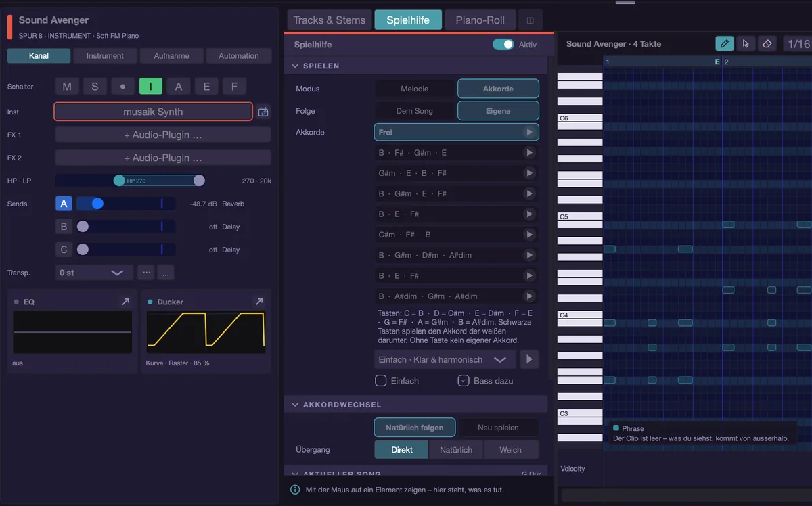Mute the track with the M switch
Viewport: 812px width, 506px height.
(67, 87)
